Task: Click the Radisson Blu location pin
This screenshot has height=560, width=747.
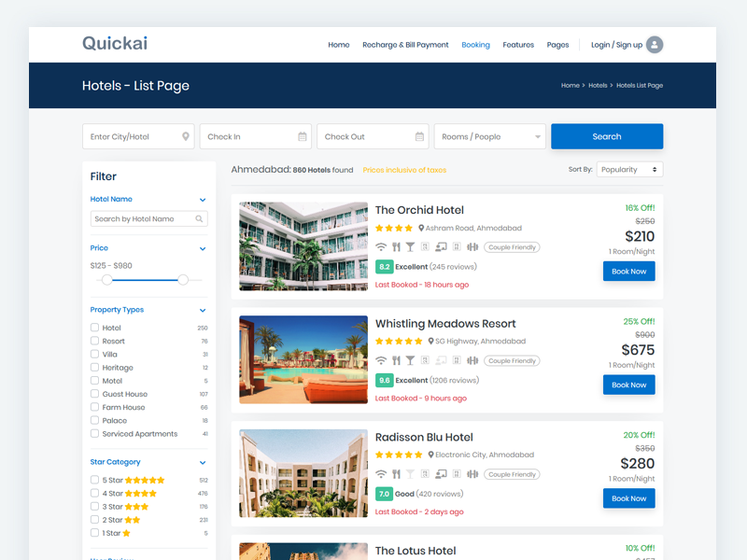Action: (430, 455)
